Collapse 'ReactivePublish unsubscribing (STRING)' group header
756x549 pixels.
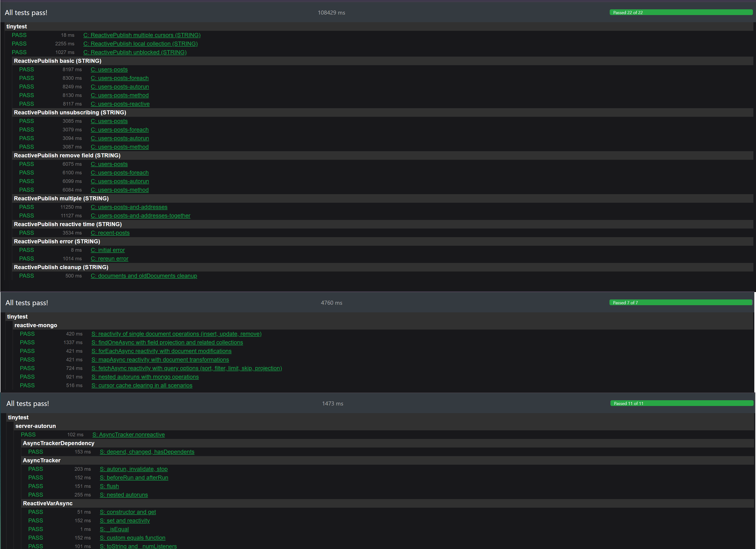pos(382,112)
